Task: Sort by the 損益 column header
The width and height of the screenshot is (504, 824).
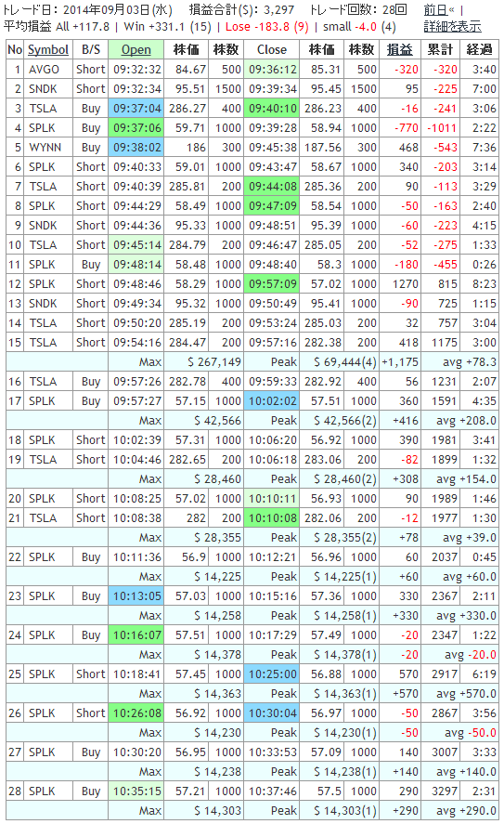Action: click(399, 49)
